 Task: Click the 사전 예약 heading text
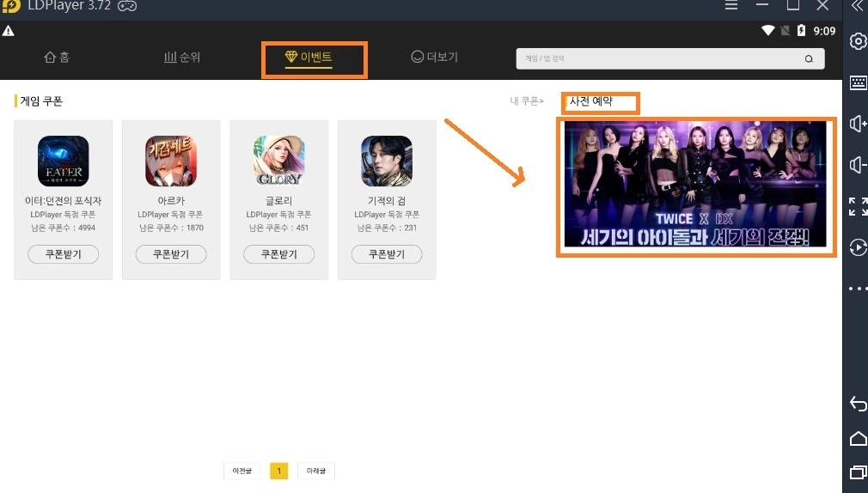(x=590, y=101)
